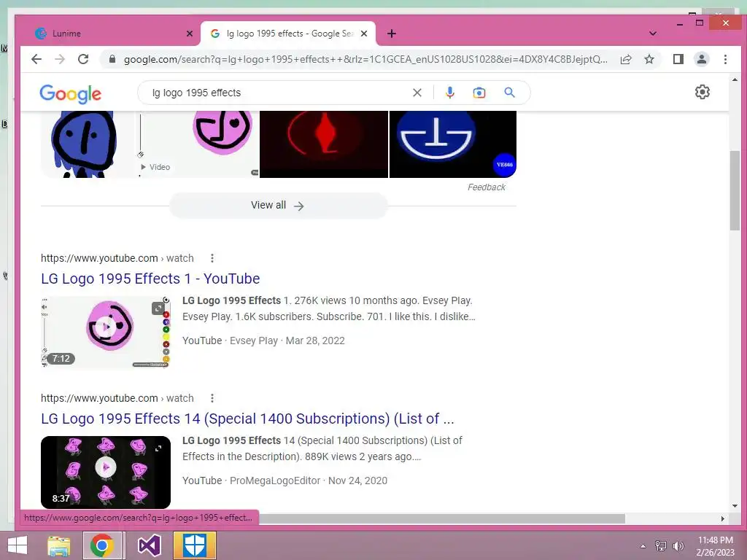Click the scroll down arrow
This screenshot has width=747, height=560.
pos(735,506)
